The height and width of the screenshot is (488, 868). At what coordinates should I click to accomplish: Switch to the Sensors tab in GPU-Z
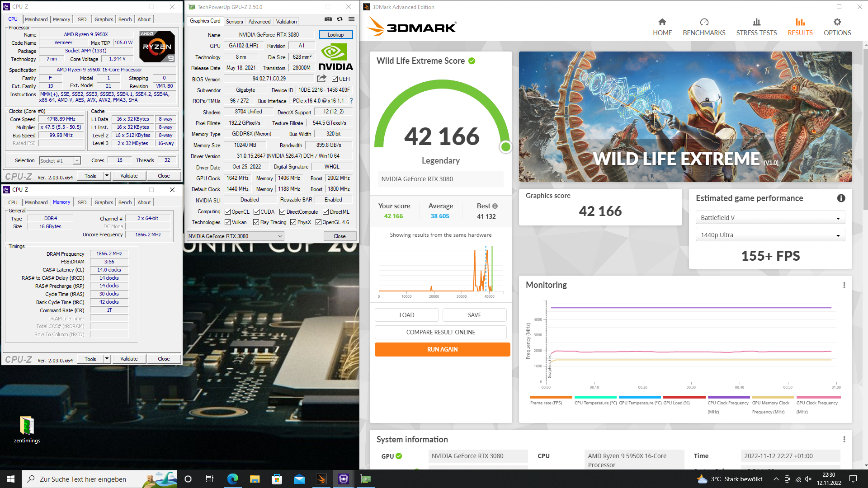click(x=234, y=21)
